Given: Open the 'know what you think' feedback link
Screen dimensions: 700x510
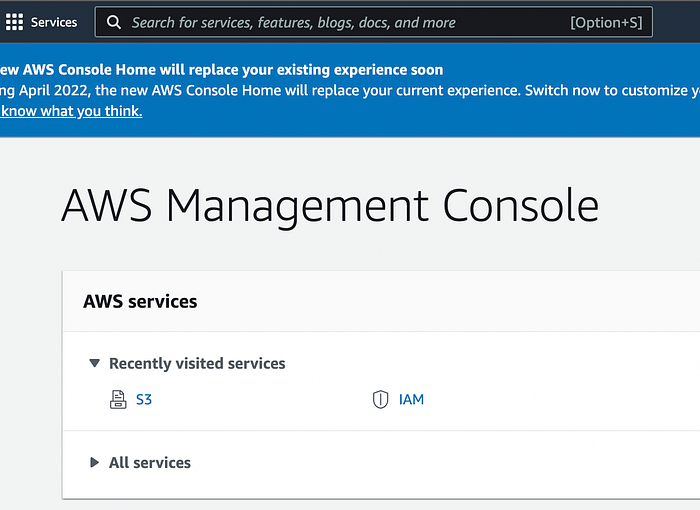Looking at the screenshot, I should coord(71,111).
